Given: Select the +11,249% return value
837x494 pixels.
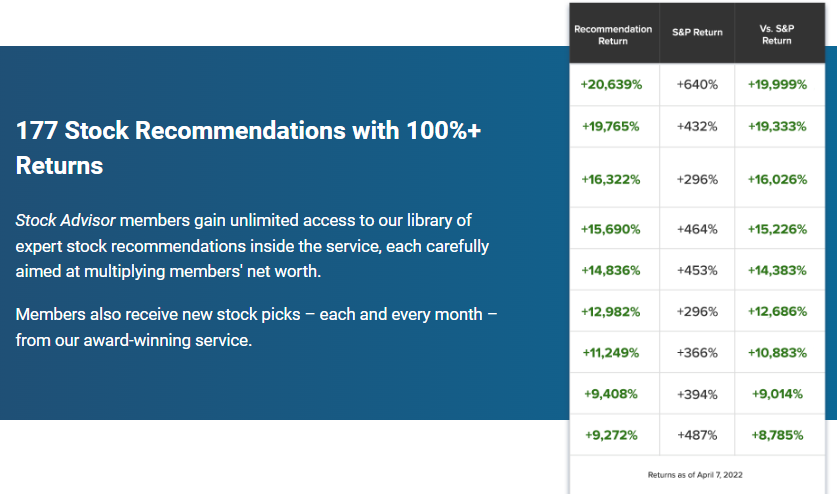Looking at the screenshot, I should (611, 352).
